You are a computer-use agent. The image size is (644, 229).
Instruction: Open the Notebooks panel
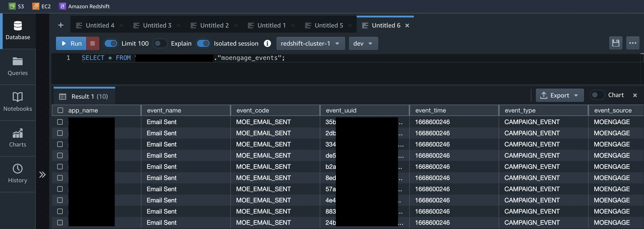pyautogui.click(x=17, y=101)
